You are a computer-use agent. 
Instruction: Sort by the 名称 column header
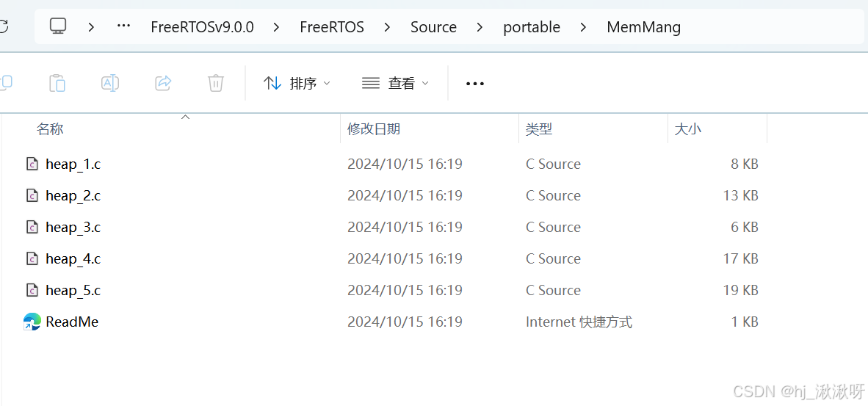(50, 129)
